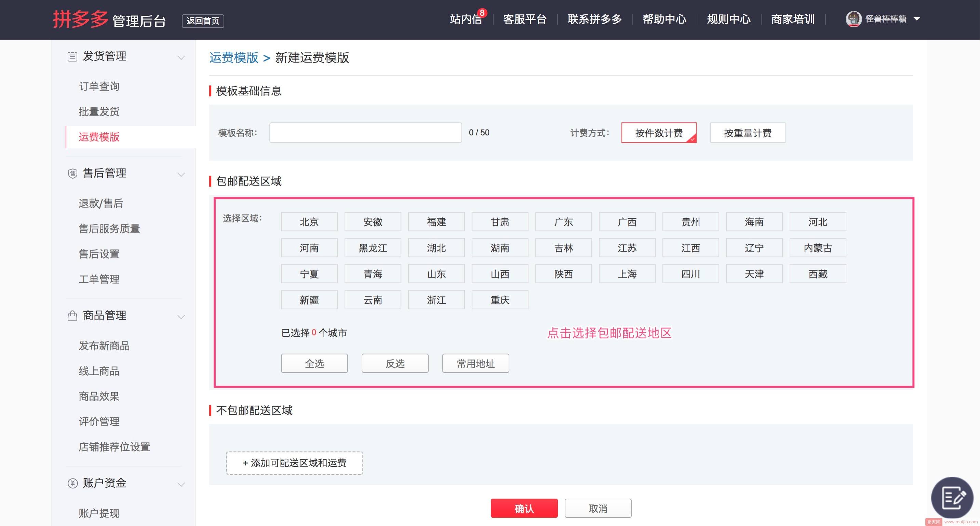Viewport: 980px width, 526px height.
Task: Toggle the 重庆 region
Action: [500, 300]
